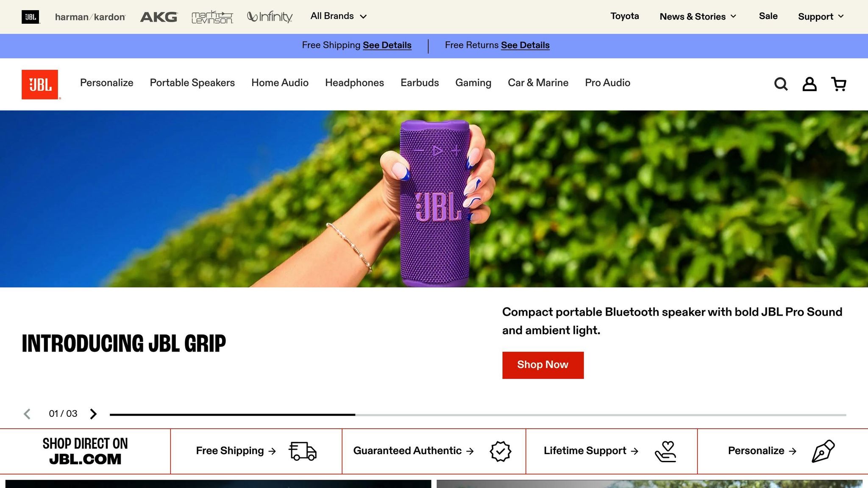The width and height of the screenshot is (868, 488).
Task: Click the carousel progress bar
Action: click(x=478, y=415)
